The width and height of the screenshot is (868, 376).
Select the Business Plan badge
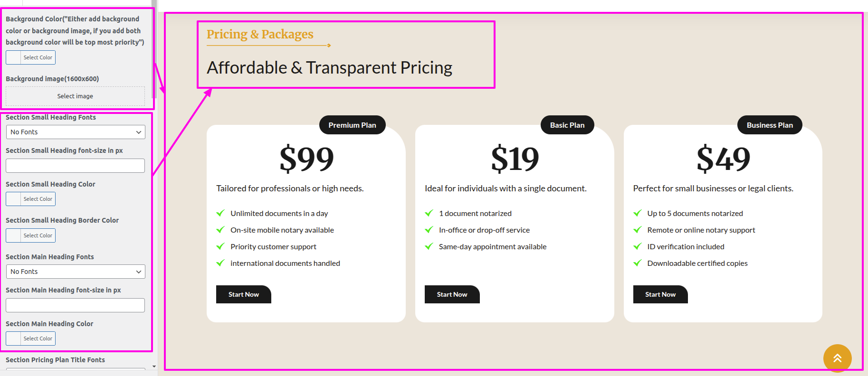(770, 125)
